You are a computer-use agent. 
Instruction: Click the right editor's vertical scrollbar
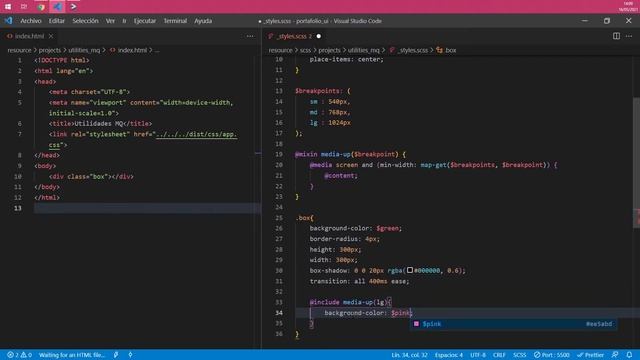[636, 163]
